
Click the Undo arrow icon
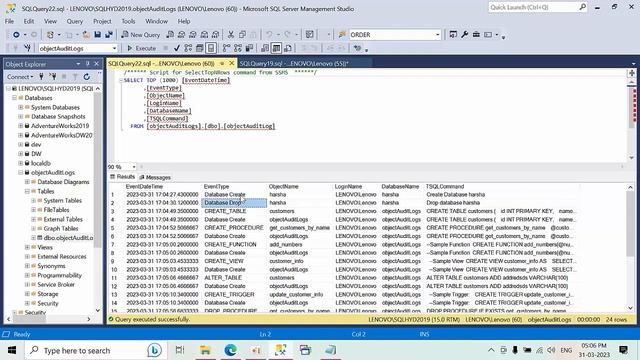pyautogui.click(x=269, y=35)
